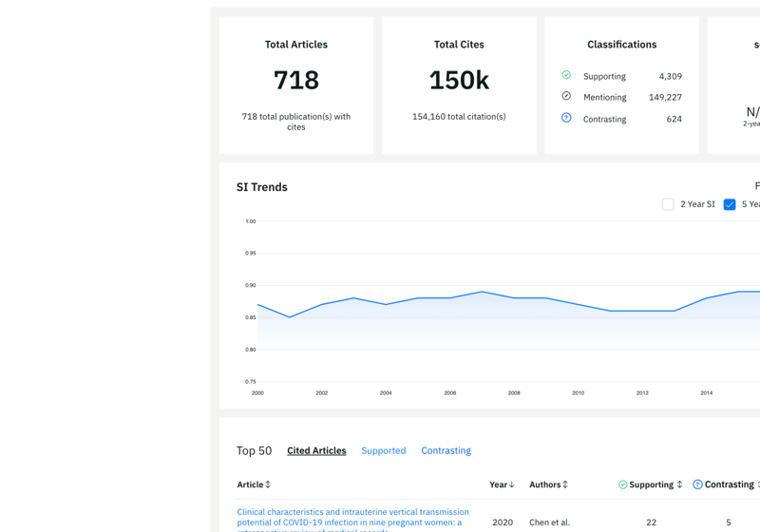
Task: Select the Contrasting tab in Top 50
Action: pos(446,450)
